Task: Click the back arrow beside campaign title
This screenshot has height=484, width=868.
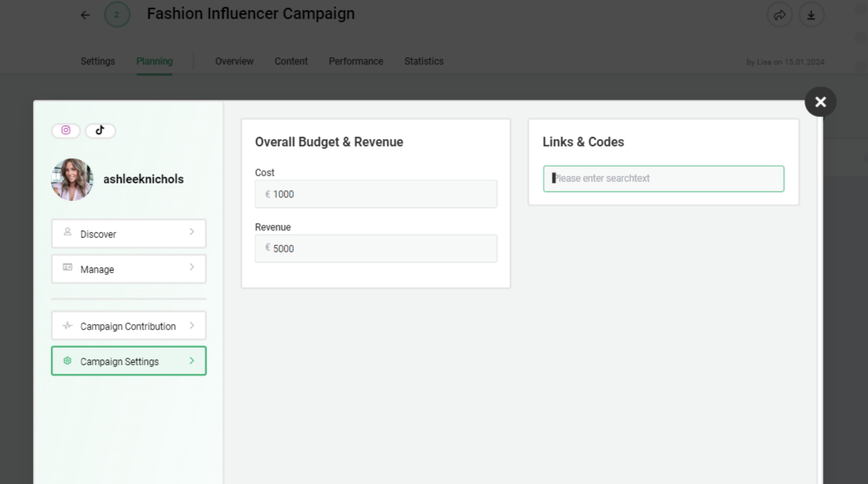Action: click(x=85, y=15)
